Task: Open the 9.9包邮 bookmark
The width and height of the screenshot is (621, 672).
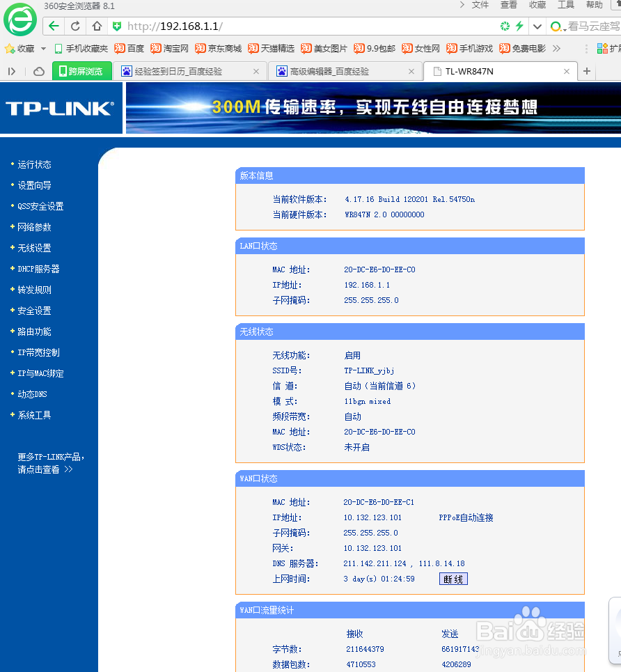Action: point(375,49)
